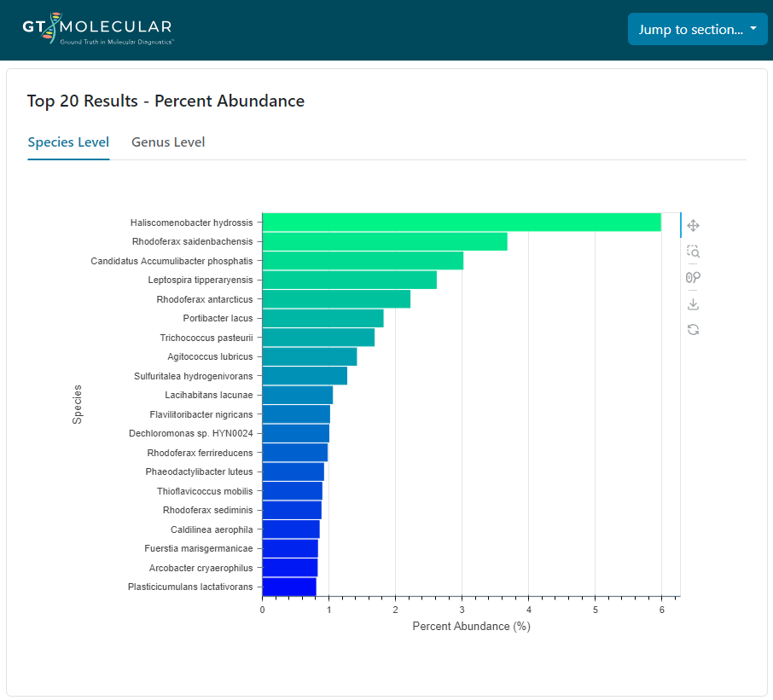Click the Rhodoferax ferrireducens label
The height and width of the screenshot is (700, 773).
200,453
